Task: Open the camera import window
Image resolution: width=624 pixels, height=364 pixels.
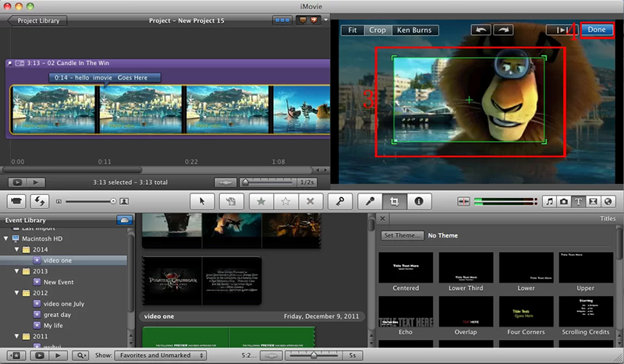Action: click(16, 201)
